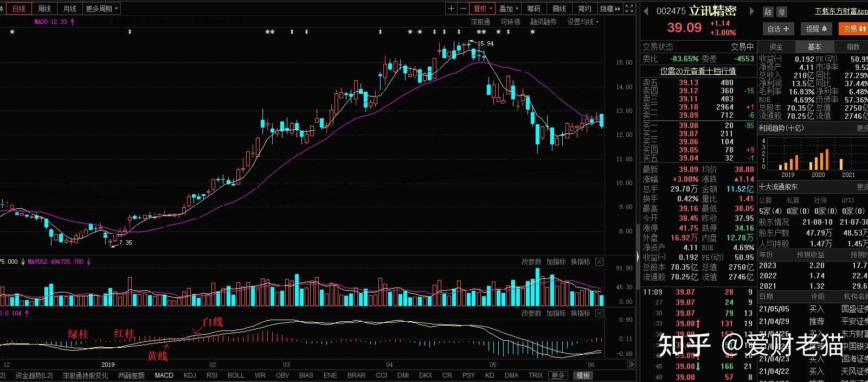Select MACD indicator tab

click(164, 375)
